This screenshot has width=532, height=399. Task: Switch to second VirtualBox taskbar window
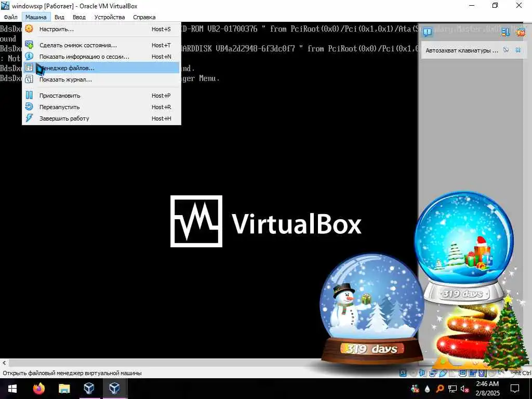coord(114,389)
